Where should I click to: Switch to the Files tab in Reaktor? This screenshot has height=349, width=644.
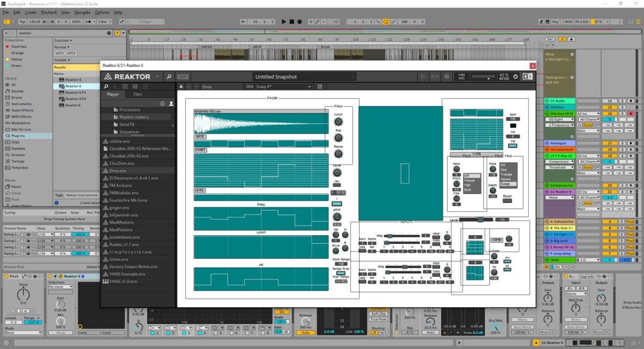[138, 94]
